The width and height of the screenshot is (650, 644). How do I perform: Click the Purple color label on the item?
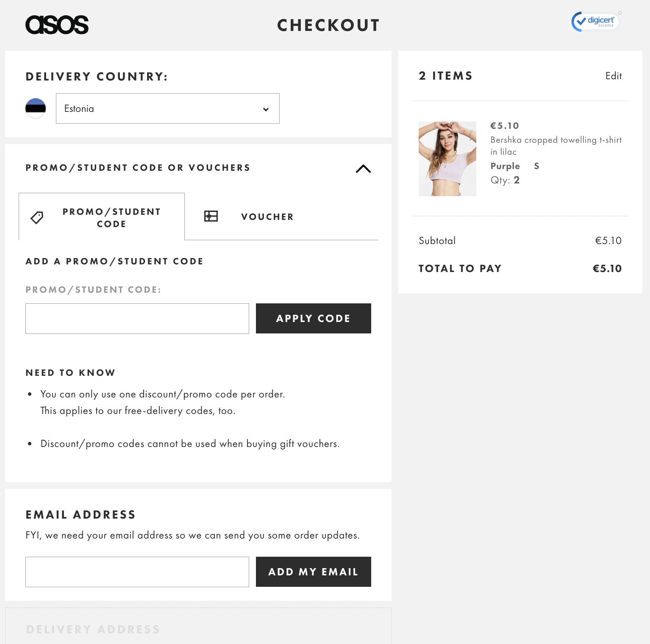tap(505, 166)
